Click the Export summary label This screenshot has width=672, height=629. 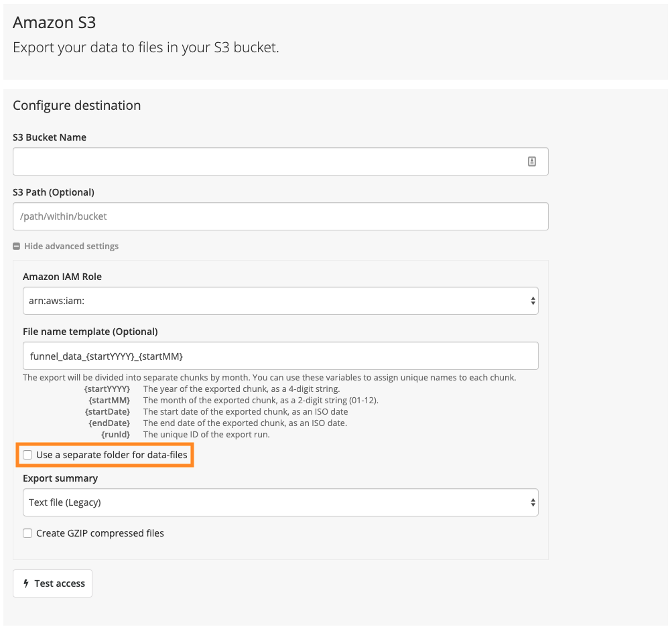60,478
